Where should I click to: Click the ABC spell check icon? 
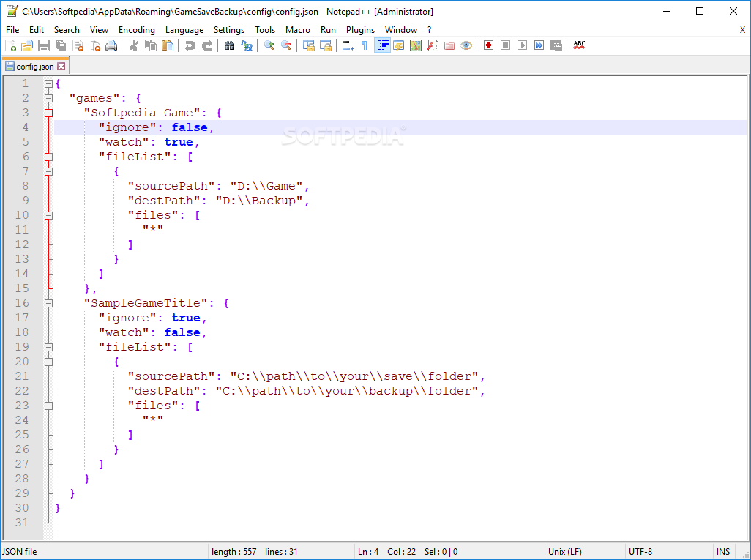[x=579, y=45]
